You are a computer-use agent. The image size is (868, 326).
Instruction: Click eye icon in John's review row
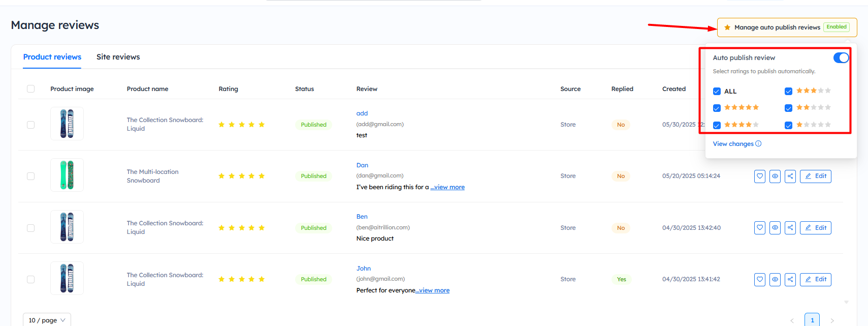pos(775,279)
